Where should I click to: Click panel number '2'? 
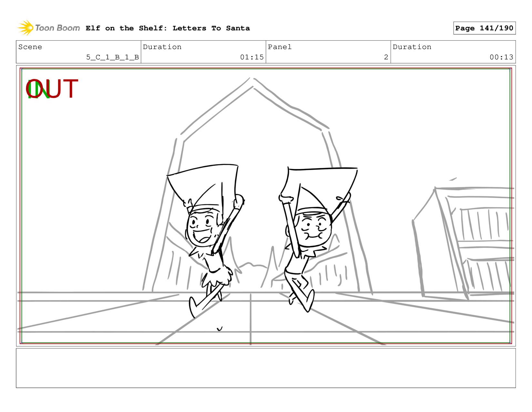click(x=386, y=57)
